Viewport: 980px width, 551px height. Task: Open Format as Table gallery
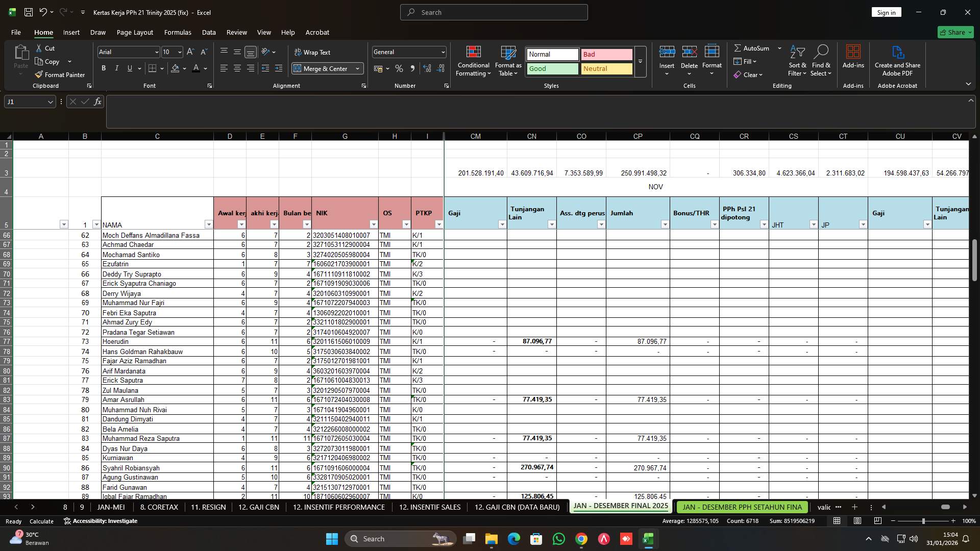coord(508,61)
